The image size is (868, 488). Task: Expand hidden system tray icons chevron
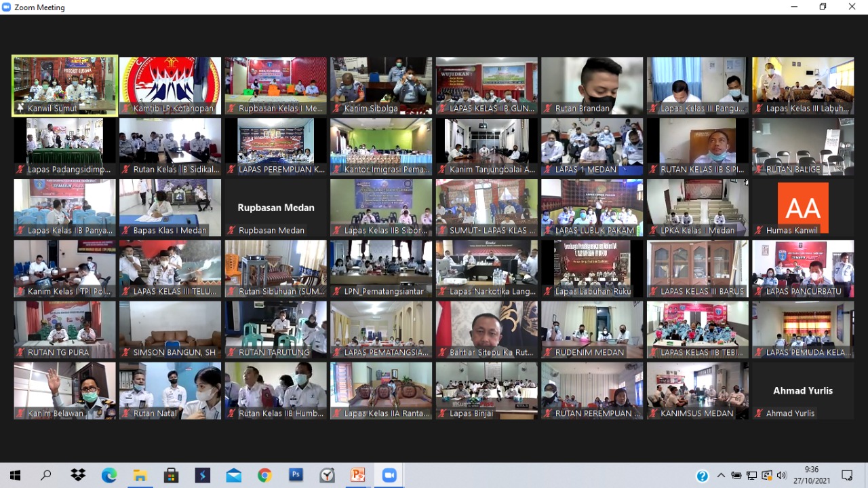721,475
